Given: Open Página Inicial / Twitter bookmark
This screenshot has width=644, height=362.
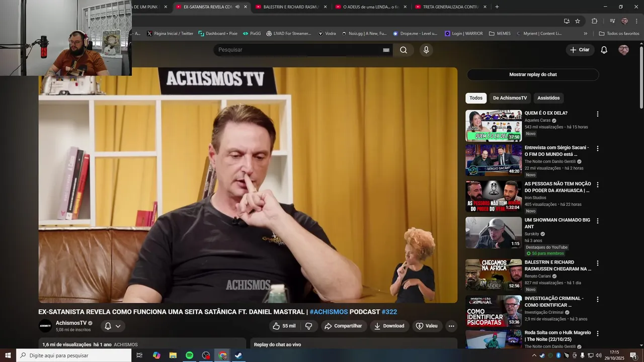Looking at the screenshot, I should click(170, 34).
